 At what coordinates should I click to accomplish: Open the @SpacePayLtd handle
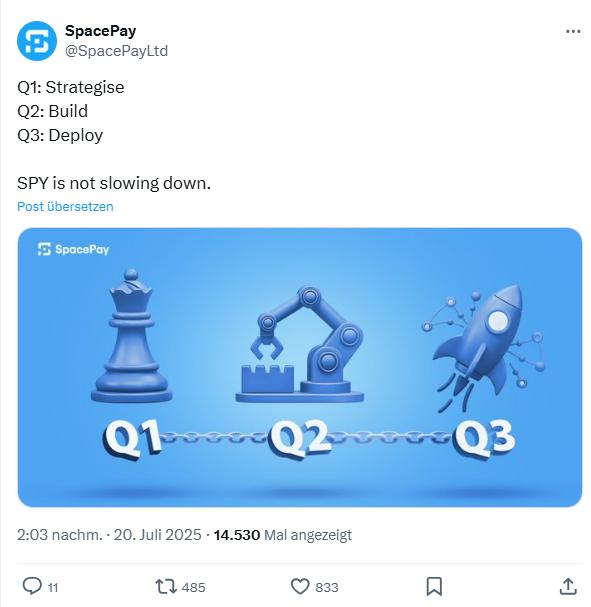116,51
